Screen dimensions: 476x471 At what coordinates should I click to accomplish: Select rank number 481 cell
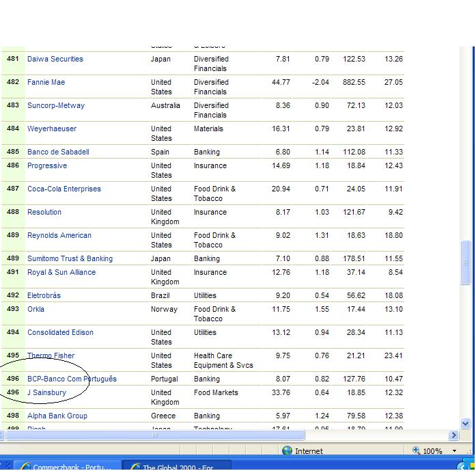[x=13, y=59]
